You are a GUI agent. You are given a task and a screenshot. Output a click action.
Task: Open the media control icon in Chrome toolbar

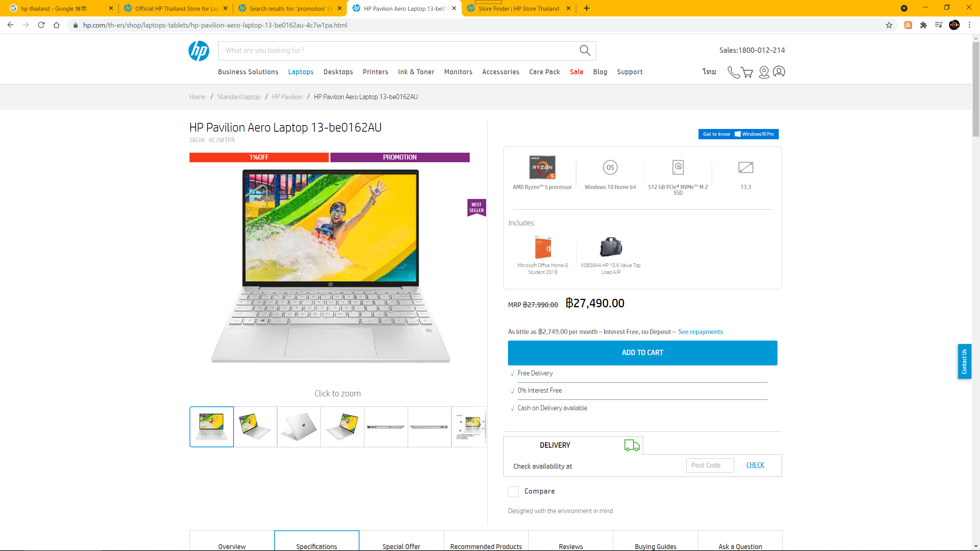939,25
